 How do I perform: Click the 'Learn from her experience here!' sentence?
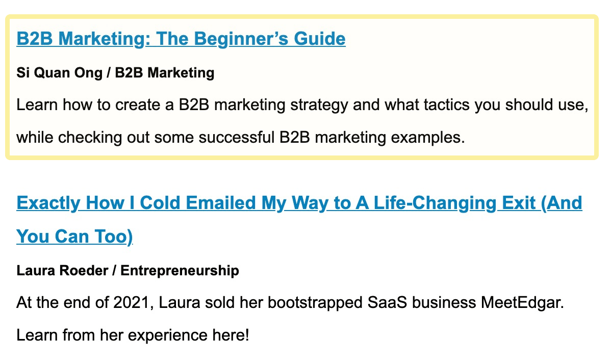point(133,335)
